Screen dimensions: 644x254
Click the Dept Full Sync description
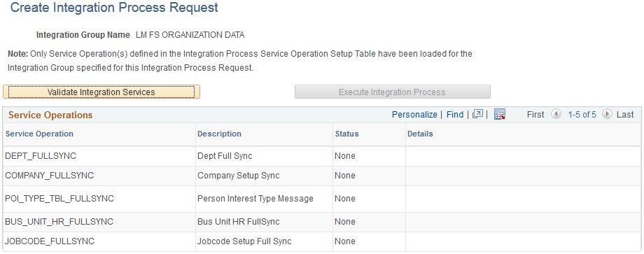coord(225,156)
